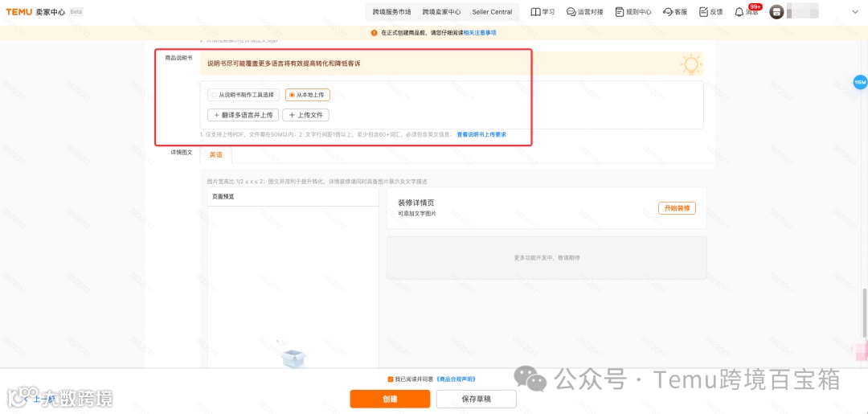Image resolution: width=868 pixels, height=414 pixels.
Task: Click 保存草稿 button
Action: (476, 399)
